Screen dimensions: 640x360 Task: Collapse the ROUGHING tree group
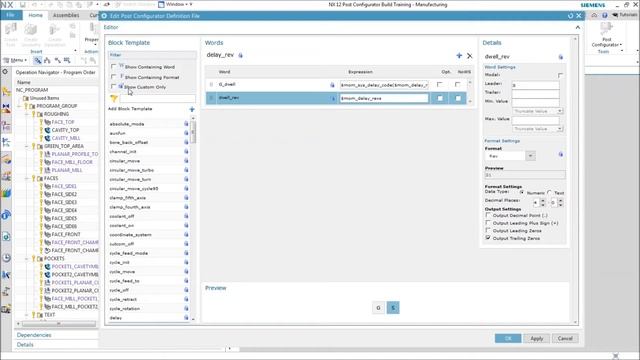(x=27, y=114)
